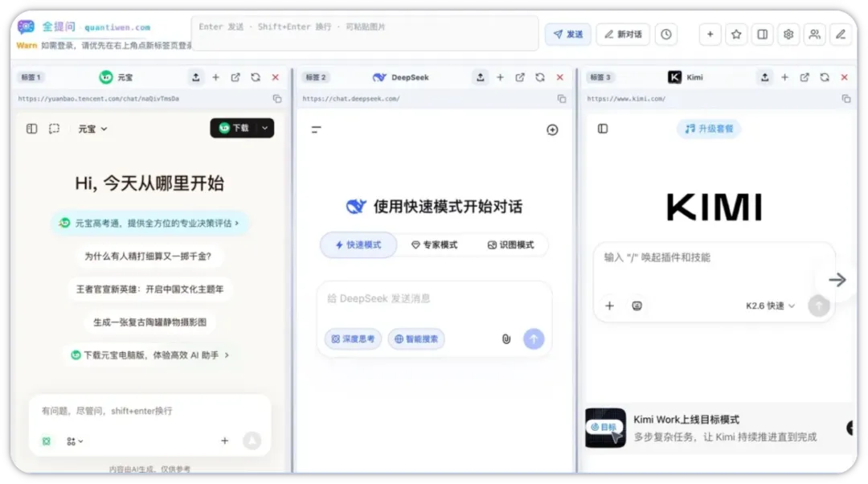The image size is (868, 484).
Task: Select 专家模式 tab in DeepSeek
Action: coord(435,244)
